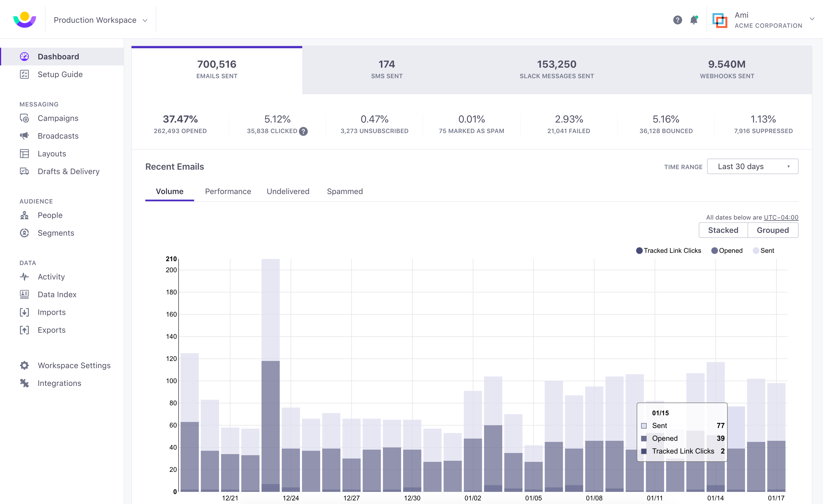Click the help question mark icon
The height and width of the screenshot is (504, 823).
point(677,20)
